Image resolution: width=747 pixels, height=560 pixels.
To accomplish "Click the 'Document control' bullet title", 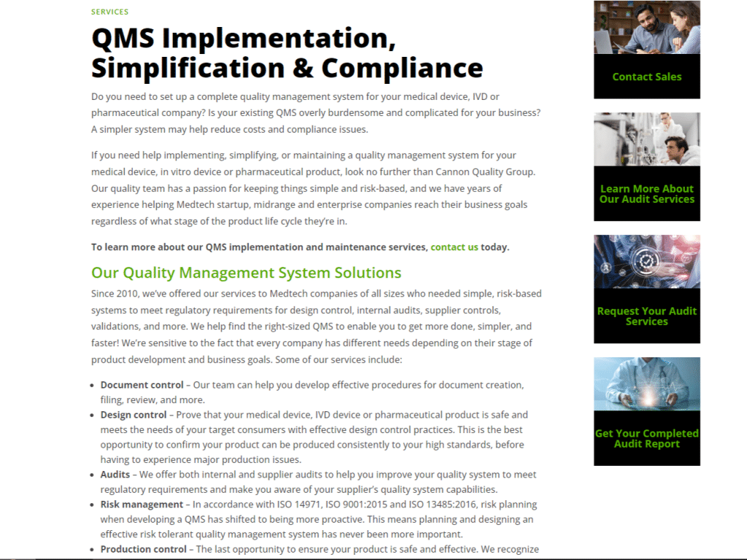I will [142, 385].
